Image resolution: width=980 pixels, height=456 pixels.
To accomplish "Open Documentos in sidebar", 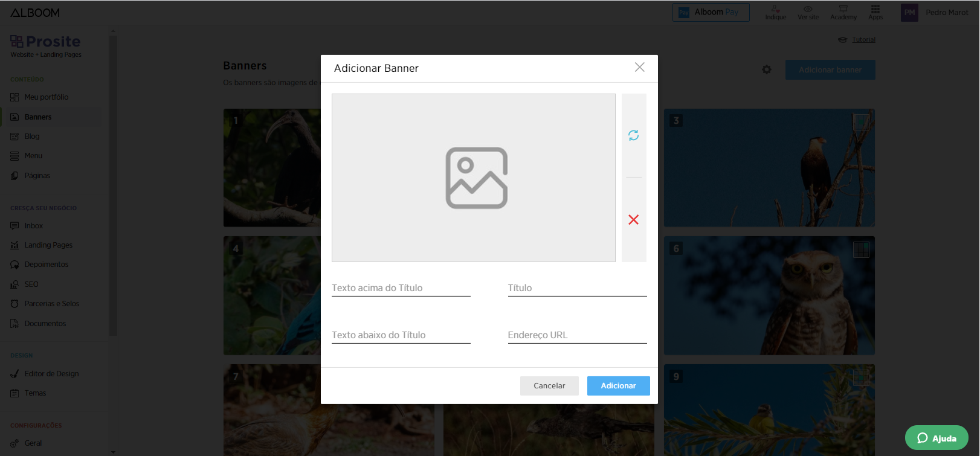I will [x=45, y=324].
